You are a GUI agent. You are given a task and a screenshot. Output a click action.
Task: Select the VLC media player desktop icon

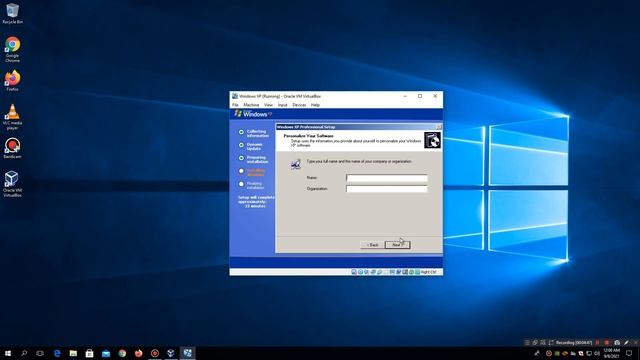click(x=12, y=117)
